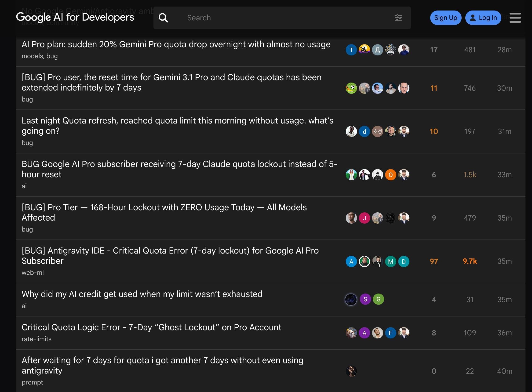The image size is (532, 392).
Task: Open advanced search filter options icon
Action: click(x=398, y=18)
